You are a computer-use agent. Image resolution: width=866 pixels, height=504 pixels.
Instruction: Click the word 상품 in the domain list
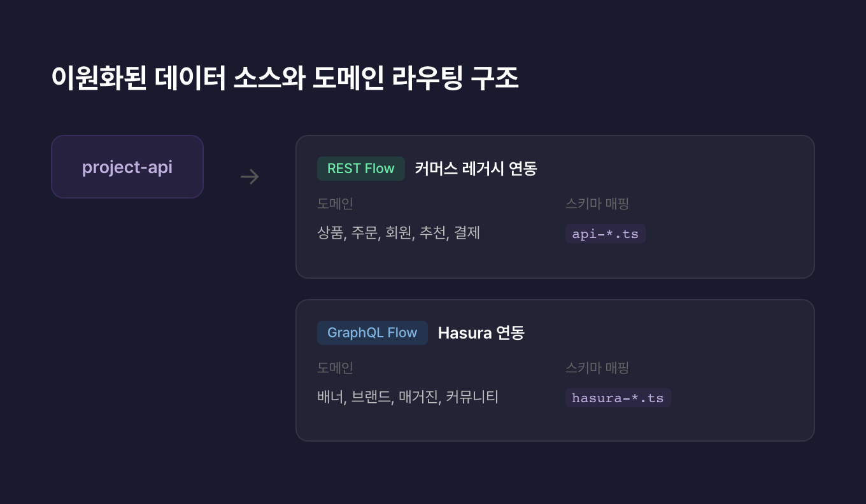(330, 233)
